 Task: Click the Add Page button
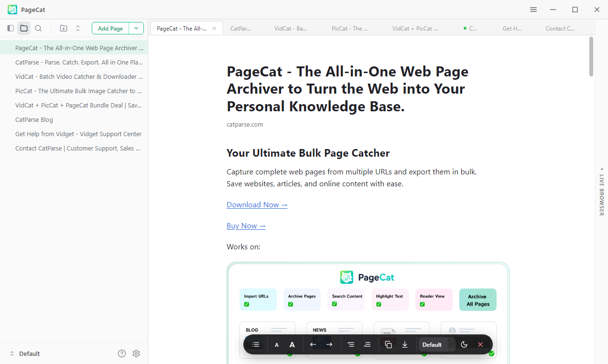pos(110,28)
